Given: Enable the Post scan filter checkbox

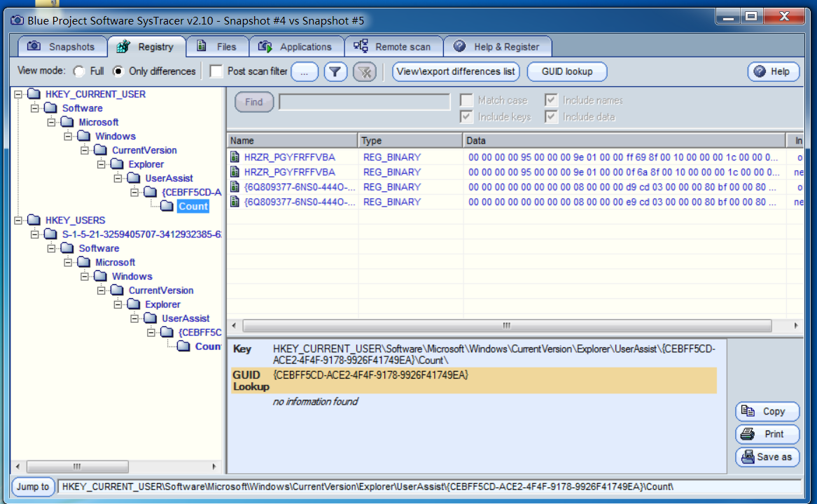Looking at the screenshot, I should [216, 71].
